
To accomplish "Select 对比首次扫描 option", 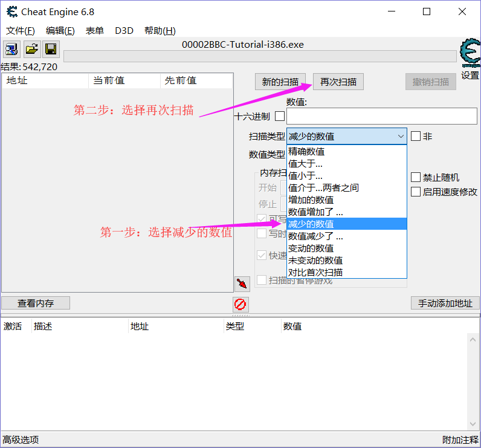I will 347,273.
